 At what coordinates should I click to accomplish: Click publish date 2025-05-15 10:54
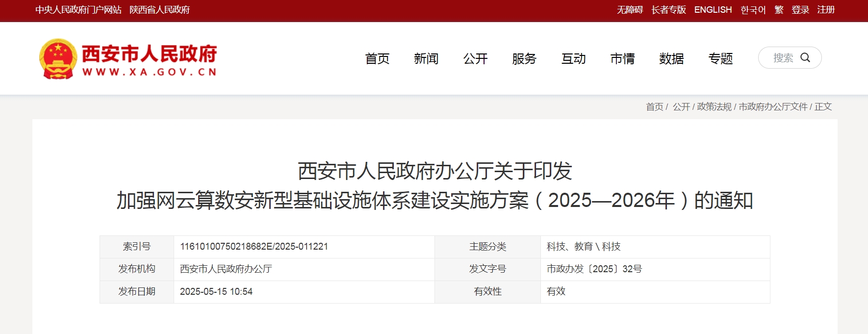216,292
